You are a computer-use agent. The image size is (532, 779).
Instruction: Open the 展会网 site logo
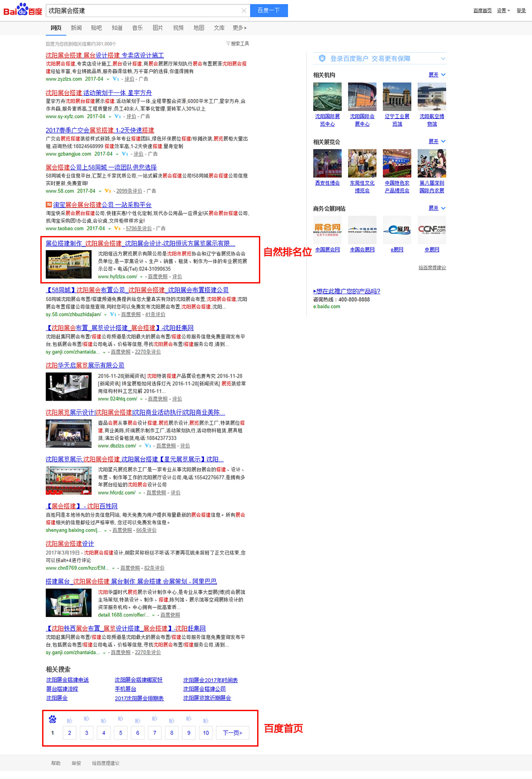(x=328, y=229)
